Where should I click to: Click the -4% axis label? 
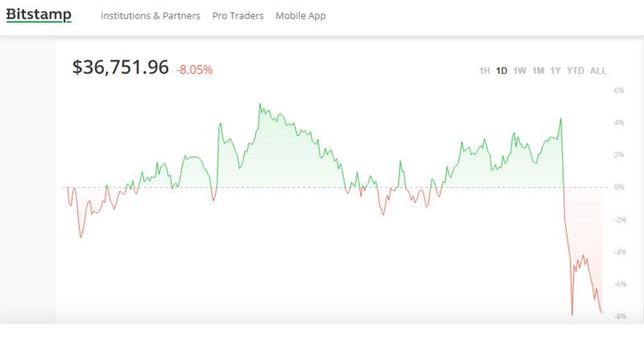coord(619,252)
